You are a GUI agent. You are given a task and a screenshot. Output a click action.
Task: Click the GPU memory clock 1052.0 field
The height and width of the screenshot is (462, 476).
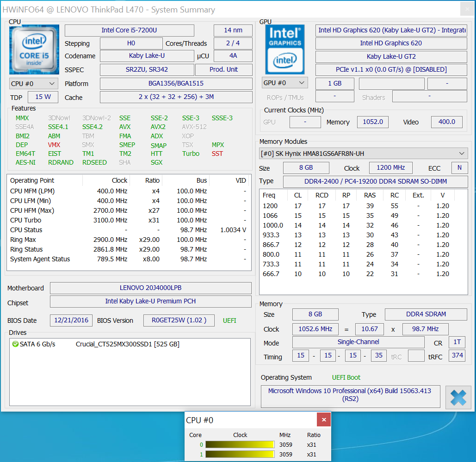point(373,122)
